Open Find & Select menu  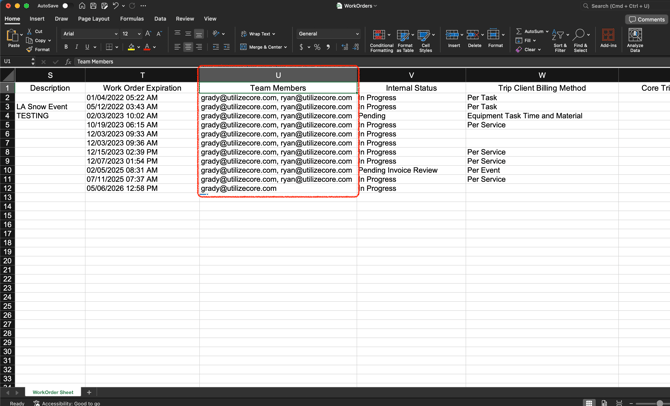[x=580, y=41]
